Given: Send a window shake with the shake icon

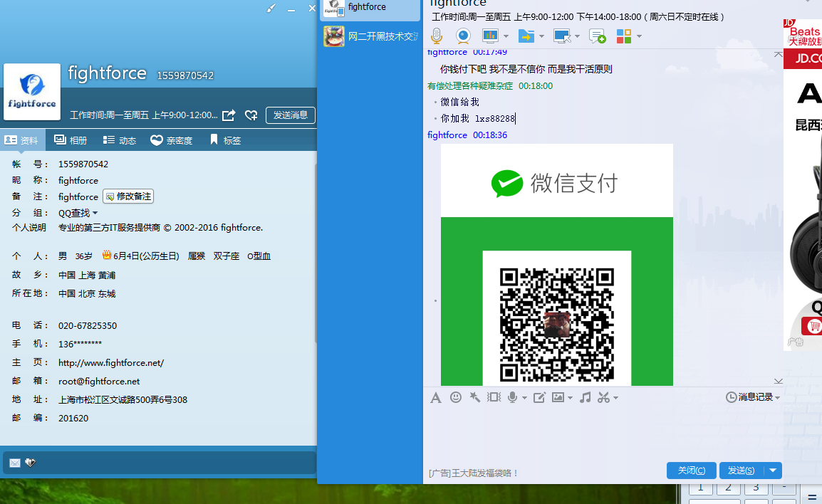Looking at the screenshot, I should tap(494, 398).
